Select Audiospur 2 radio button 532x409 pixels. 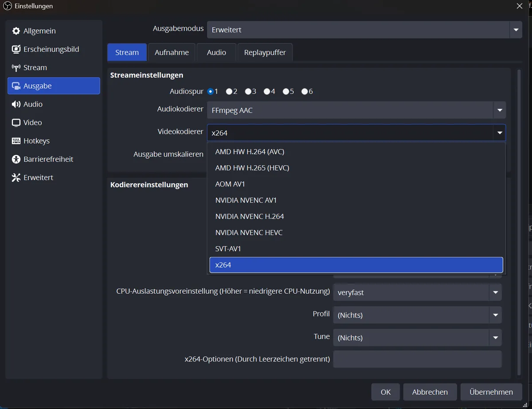click(x=229, y=91)
